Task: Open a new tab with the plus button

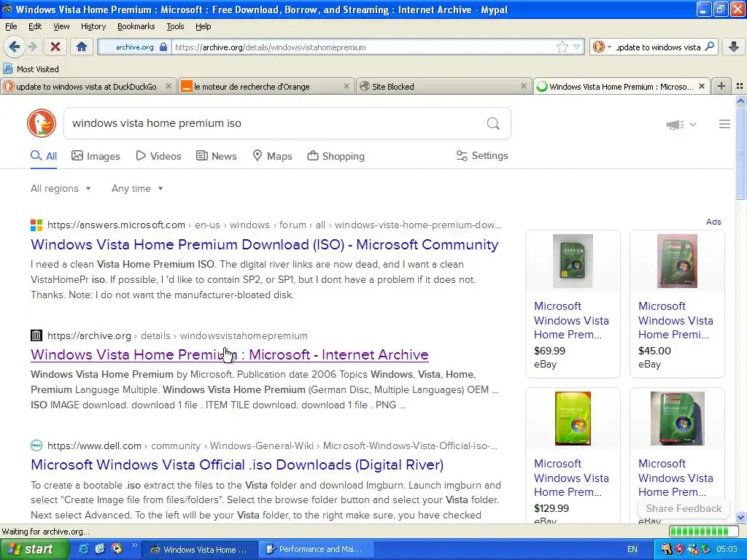Action: 721,86
